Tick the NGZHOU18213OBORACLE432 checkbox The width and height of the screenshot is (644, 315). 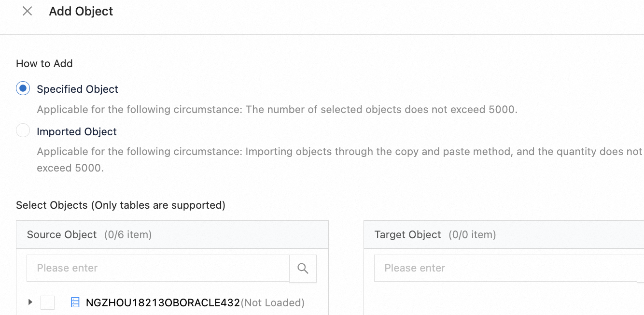click(47, 302)
